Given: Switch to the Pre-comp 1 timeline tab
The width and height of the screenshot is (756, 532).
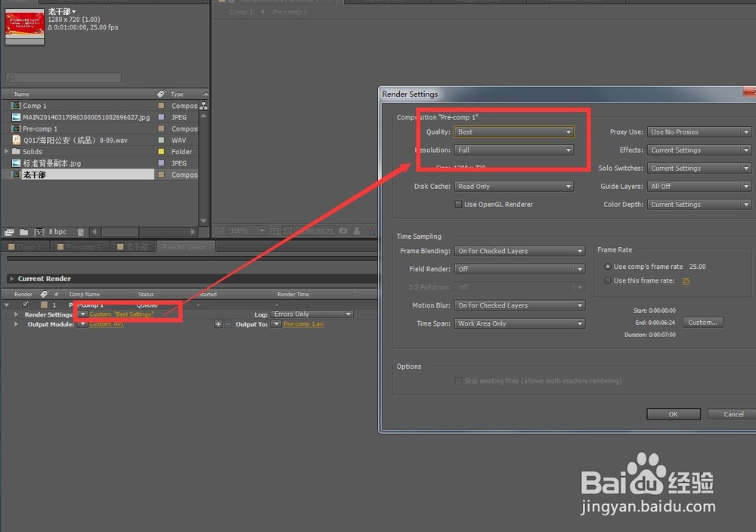Looking at the screenshot, I should pyautogui.click(x=79, y=246).
